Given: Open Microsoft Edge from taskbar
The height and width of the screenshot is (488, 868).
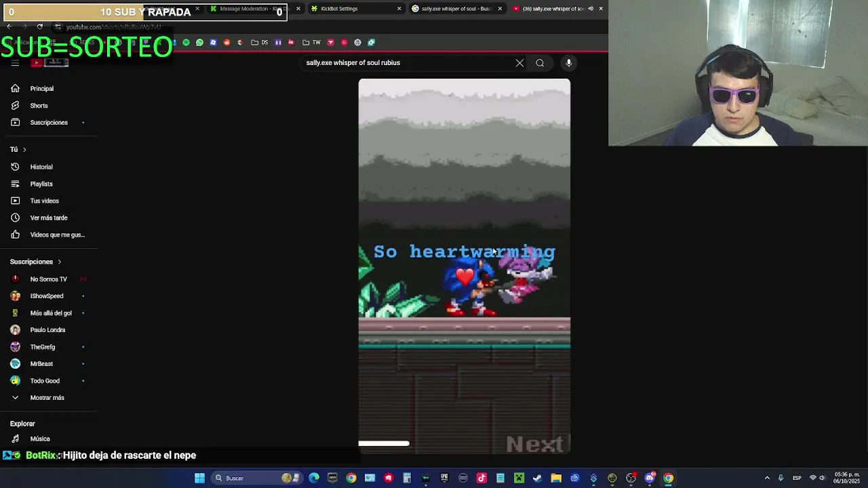Looking at the screenshot, I should 314,479.
